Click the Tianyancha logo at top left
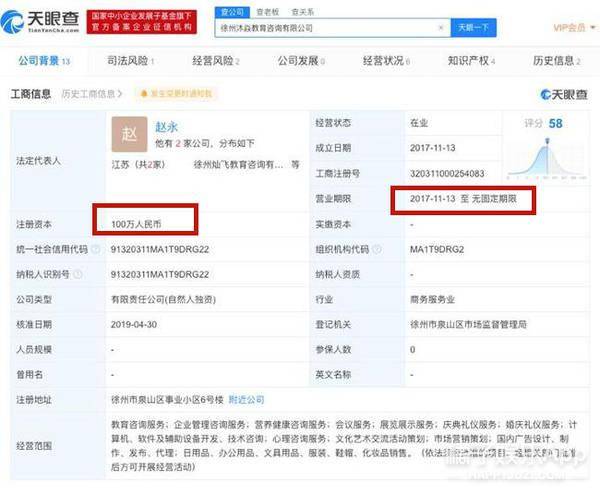Viewport: 600px width, 496px height. (x=41, y=21)
